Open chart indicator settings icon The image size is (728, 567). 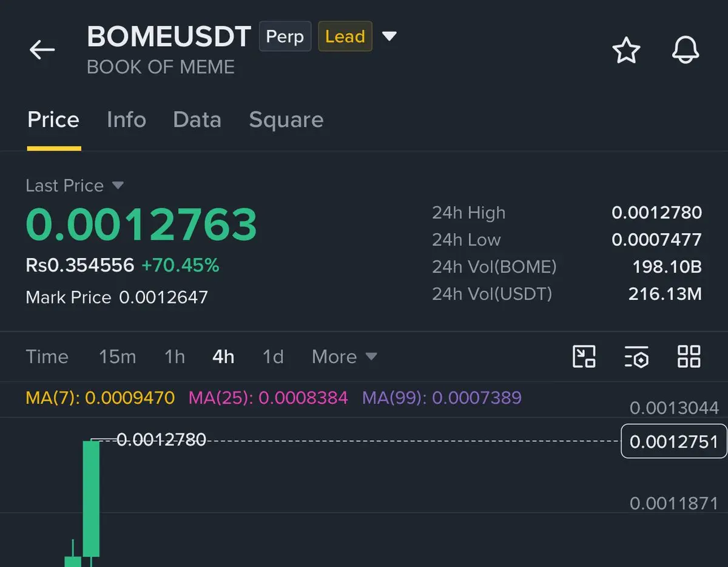point(636,356)
